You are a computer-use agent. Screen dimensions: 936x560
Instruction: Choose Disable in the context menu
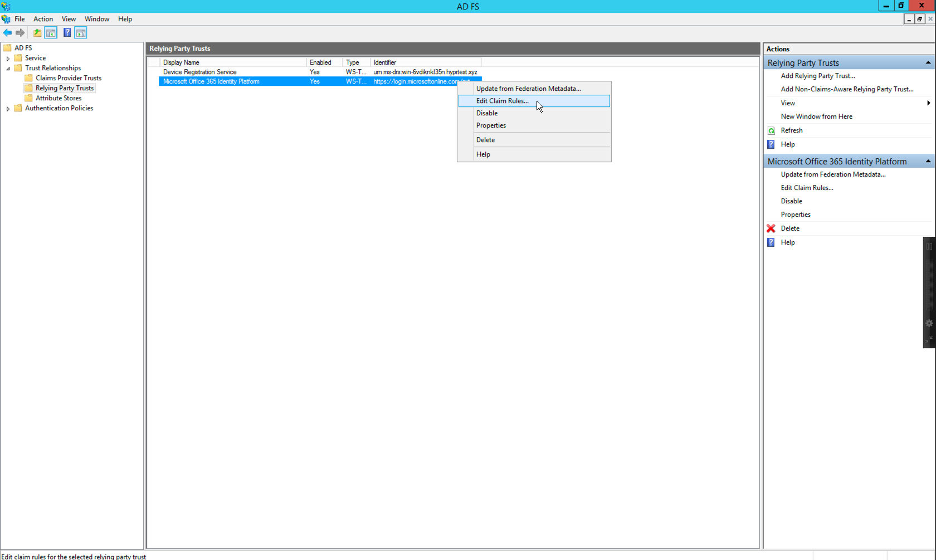[534, 113]
